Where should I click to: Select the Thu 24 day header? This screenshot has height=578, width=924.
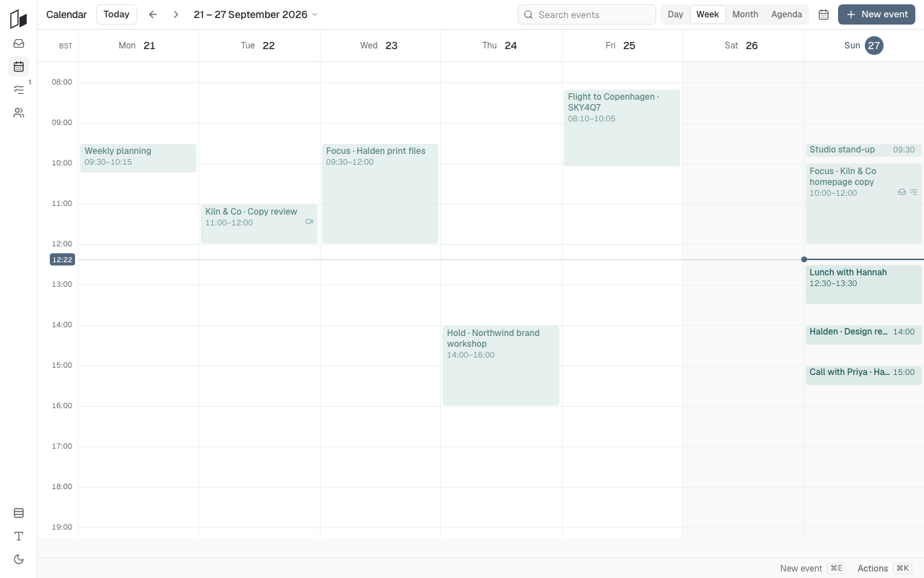pyautogui.click(x=501, y=46)
